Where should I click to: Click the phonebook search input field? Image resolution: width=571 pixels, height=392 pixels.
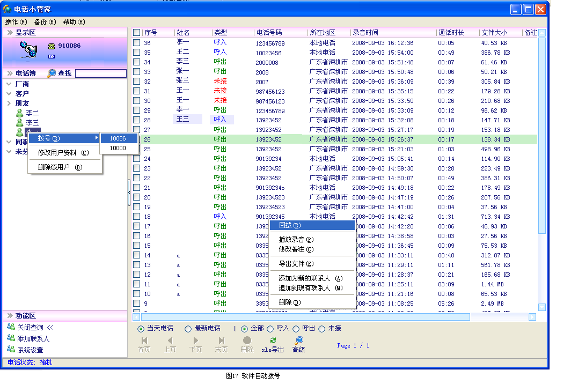click(100, 73)
